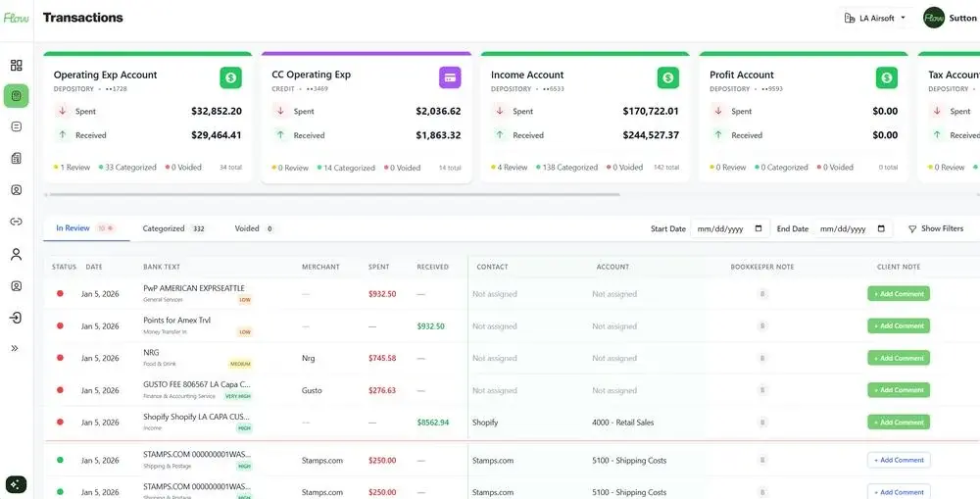Open the chain link icon in sidebar

coord(17,222)
